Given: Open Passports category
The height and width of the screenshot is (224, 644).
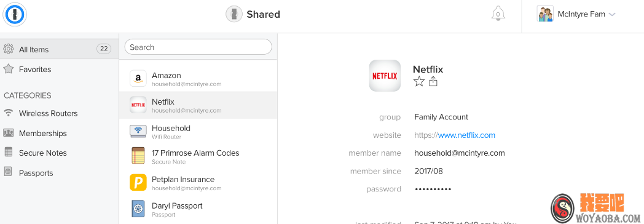Looking at the screenshot, I should coord(36,173).
